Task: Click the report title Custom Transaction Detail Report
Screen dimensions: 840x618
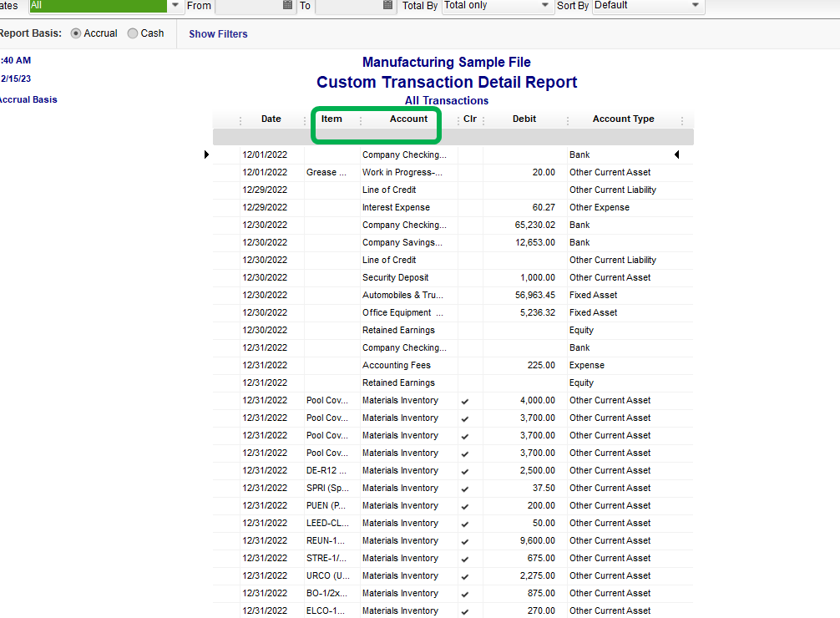Action: point(447,82)
